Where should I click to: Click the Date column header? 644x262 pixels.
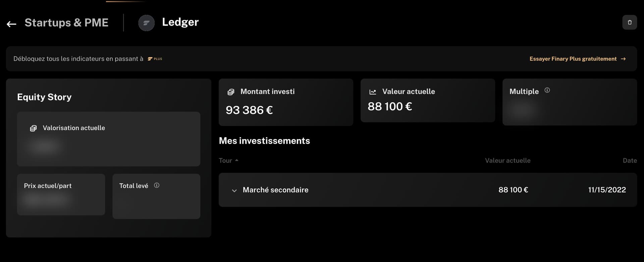click(x=630, y=160)
